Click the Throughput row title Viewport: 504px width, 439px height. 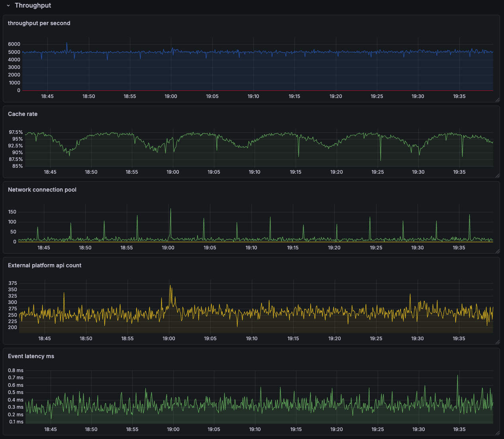[x=33, y=6]
